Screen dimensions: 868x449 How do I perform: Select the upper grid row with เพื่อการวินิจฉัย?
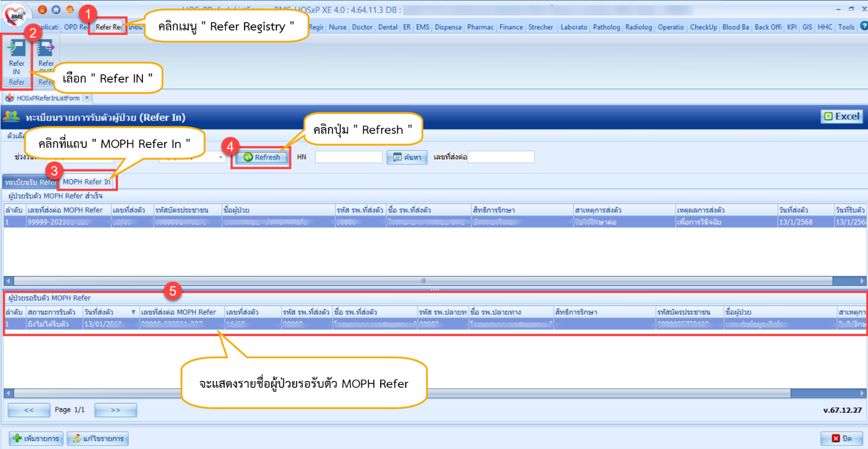[435, 222]
